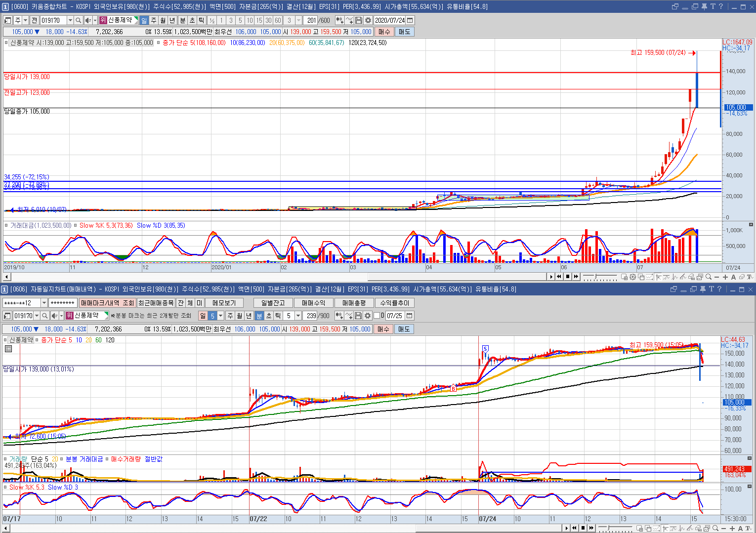Click save floppy icon in lower chart toolbar
756x533 pixels.
coord(358,316)
